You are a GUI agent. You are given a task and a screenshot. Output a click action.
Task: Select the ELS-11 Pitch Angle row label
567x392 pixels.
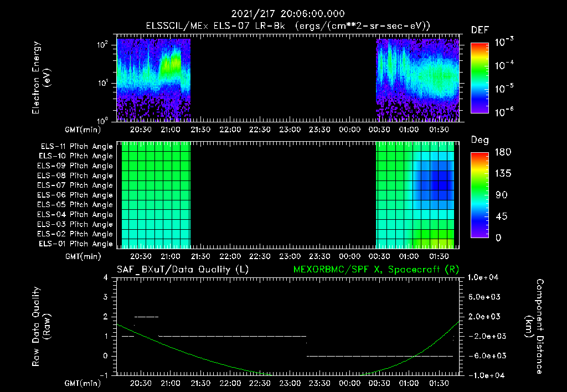76,147
